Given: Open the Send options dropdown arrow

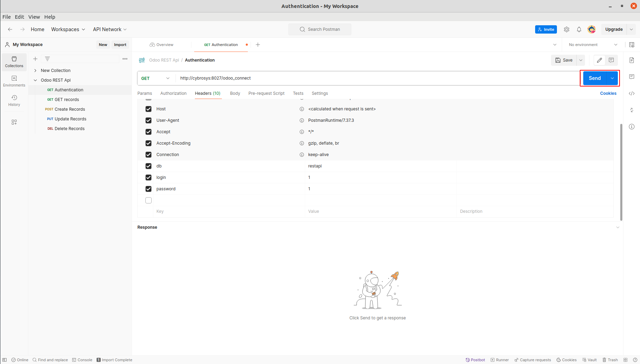Looking at the screenshot, I should 612,78.
